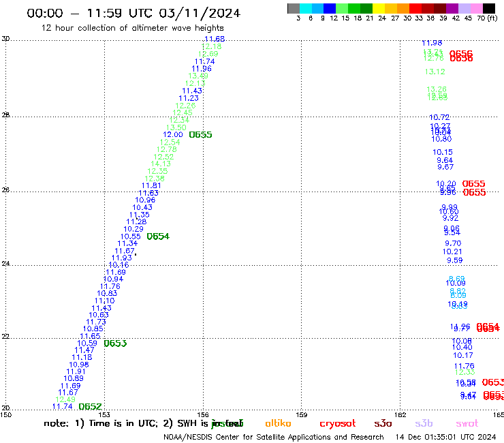Click the wave height value 11.96
Image resolution: width=504 pixels, height=443 pixels.
click(202, 69)
